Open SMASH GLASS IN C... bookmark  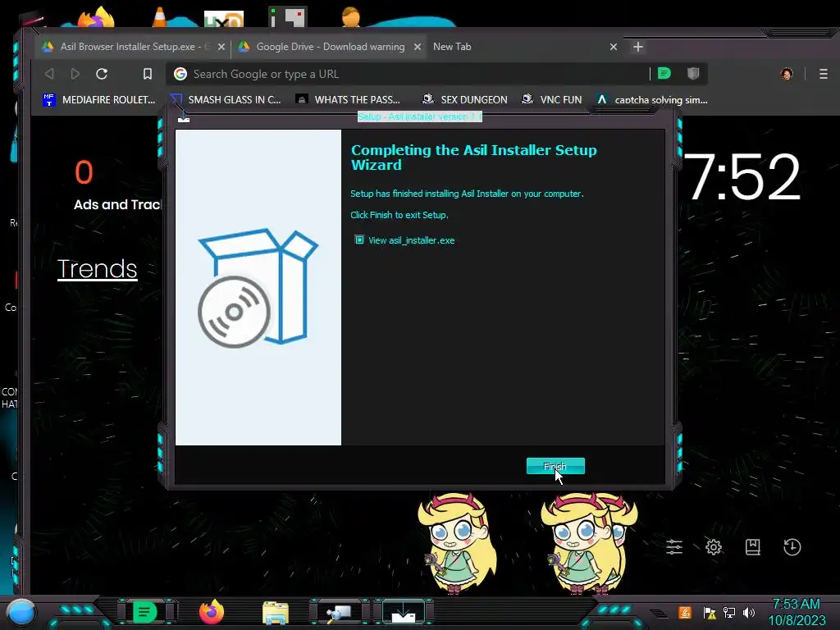point(226,99)
